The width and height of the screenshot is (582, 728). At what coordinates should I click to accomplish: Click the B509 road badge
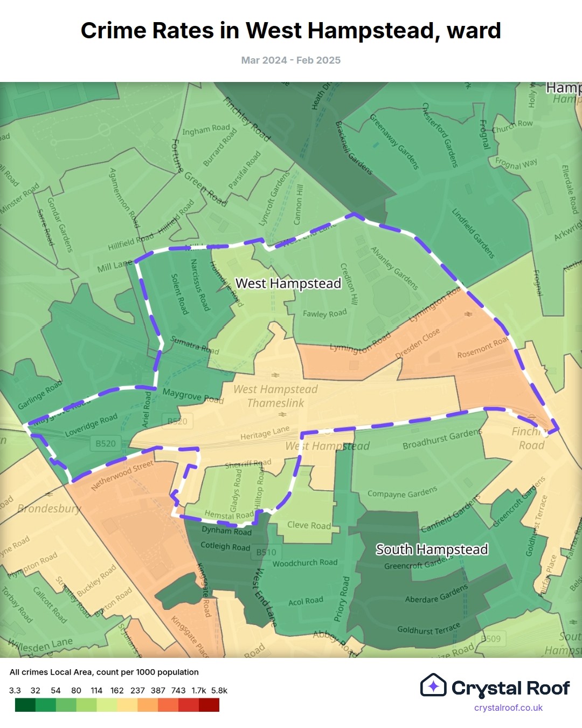tap(490, 638)
